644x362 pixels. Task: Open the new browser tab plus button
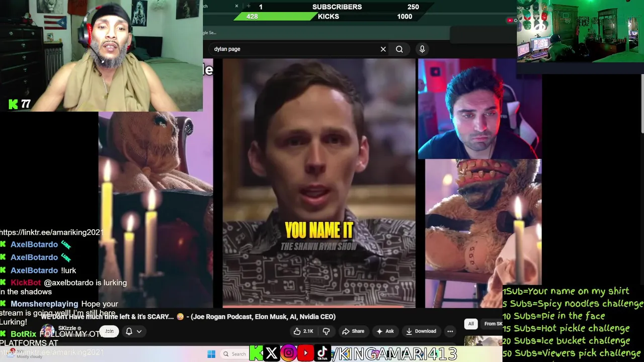point(249,6)
